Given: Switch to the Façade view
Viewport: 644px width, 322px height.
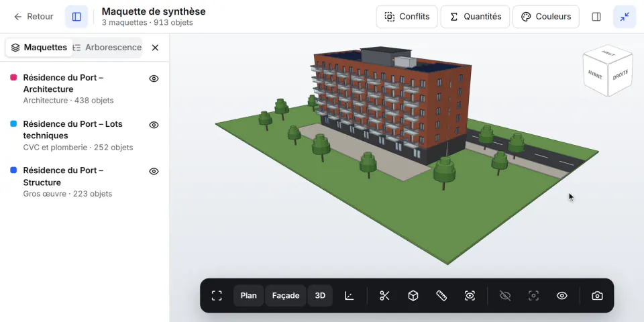Looking at the screenshot, I should pos(286,296).
